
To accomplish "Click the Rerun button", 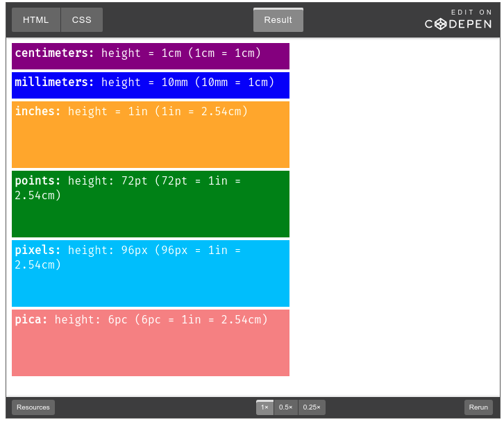I will (x=478, y=407).
